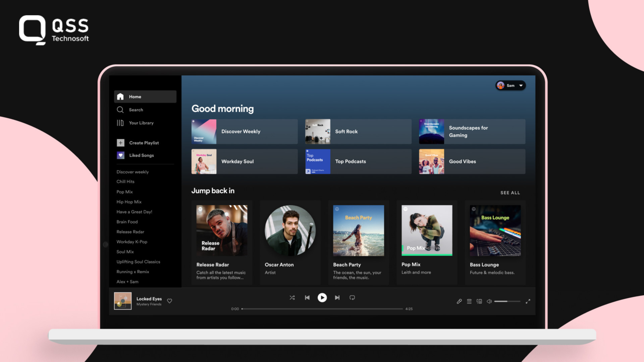Toggle repeat mode
The image size is (644, 362).
click(352, 298)
